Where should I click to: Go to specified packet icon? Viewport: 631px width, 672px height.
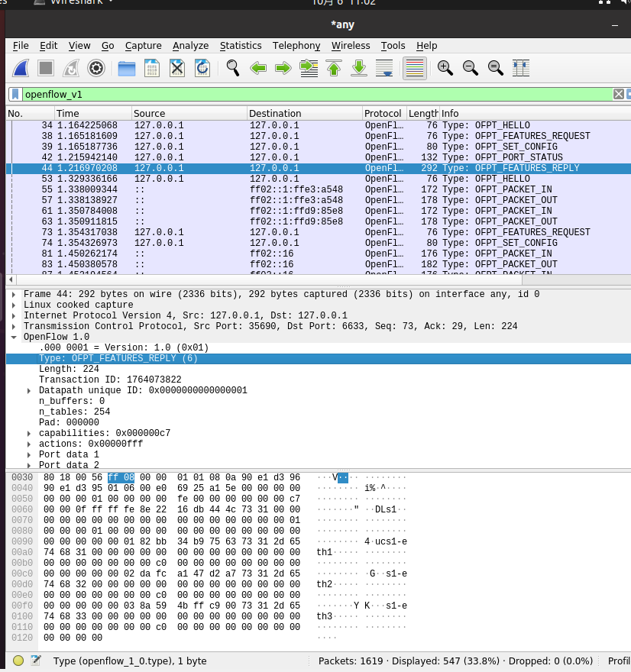coord(309,68)
